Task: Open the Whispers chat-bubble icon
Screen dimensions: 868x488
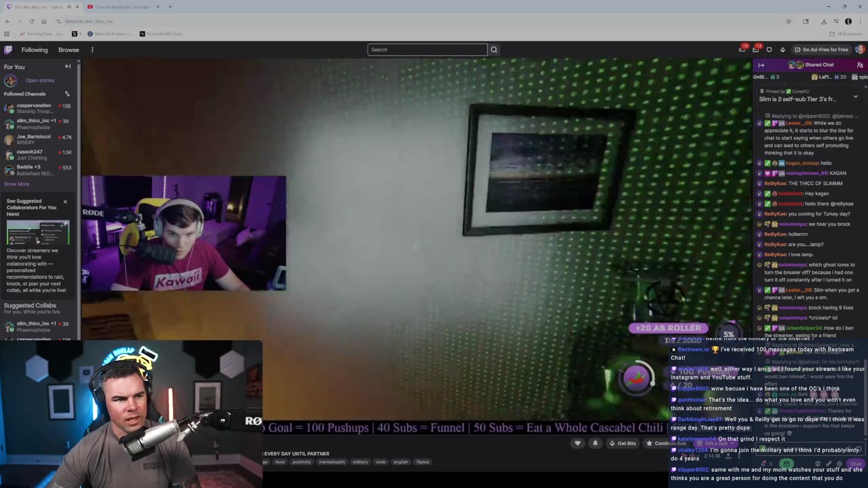Action: click(x=769, y=49)
